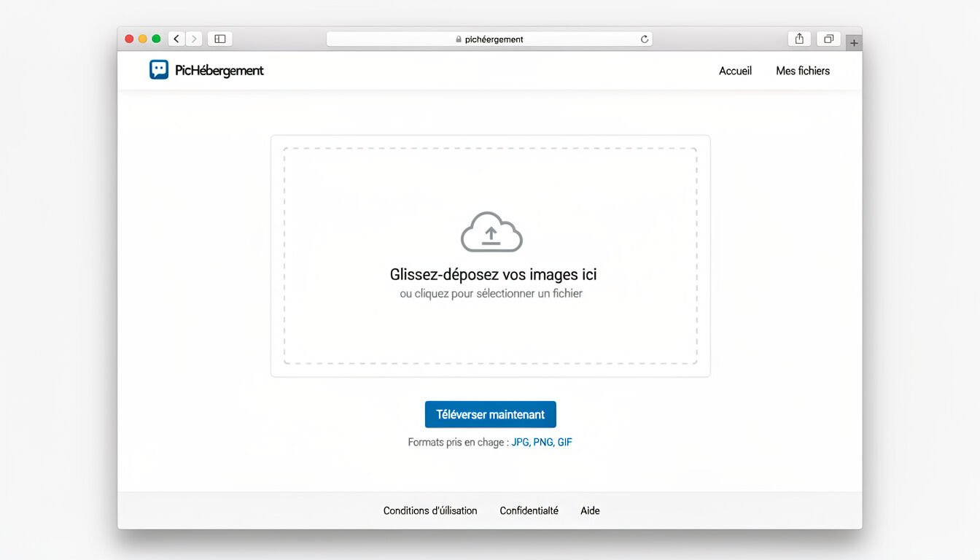Click the back navigation arrow in the browser
980x560 pixels.
tap(176, 38)
